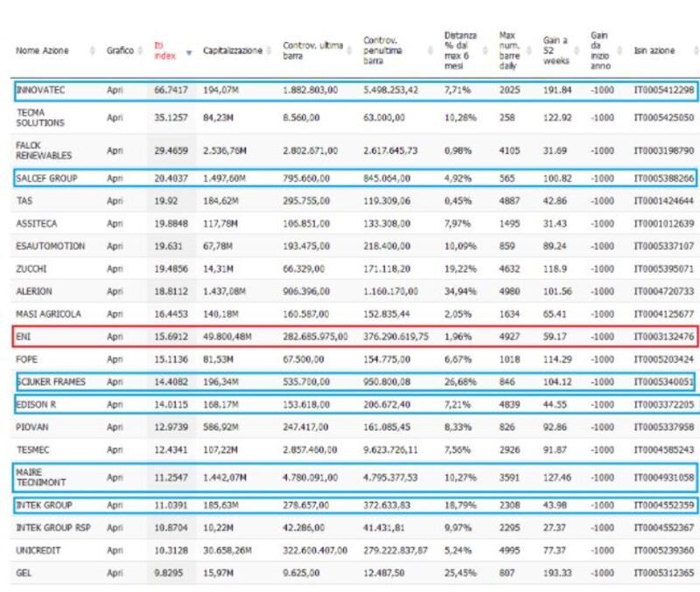The image size is (700, 592).
Task: Click the Iti index sort arrow
Action: tap(189, 53)
